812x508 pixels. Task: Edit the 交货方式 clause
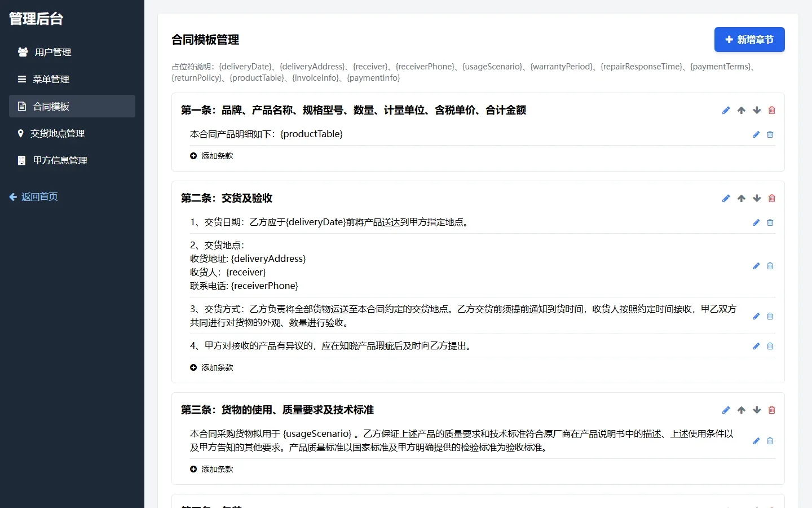coord(756,316)
